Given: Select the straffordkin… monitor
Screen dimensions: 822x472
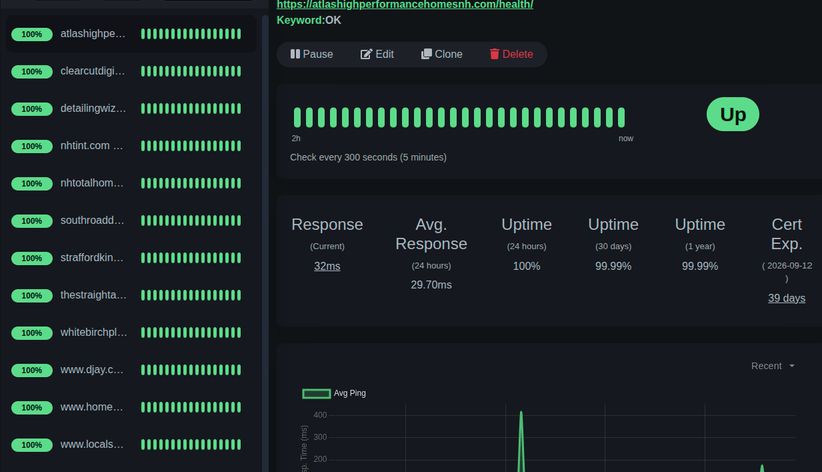Looking at the screenshot, I should click(131, 258).
